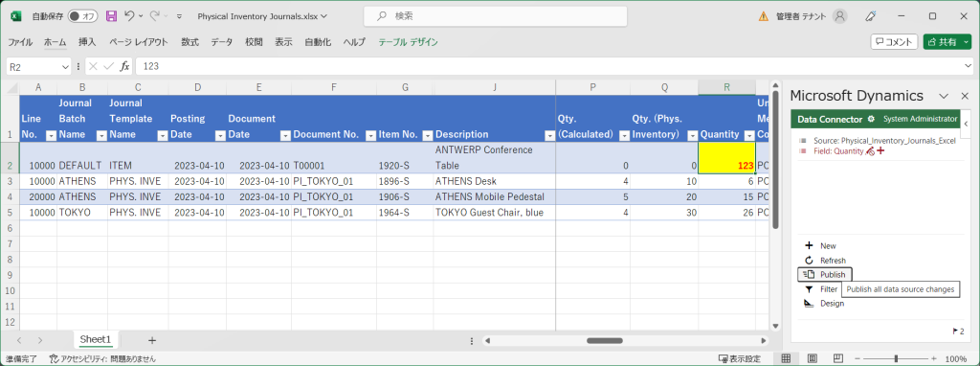The height and width of the screenshot is (366, 980).
Task: Select the yellow Quantity cell showing 123
Action: (727, 158)
